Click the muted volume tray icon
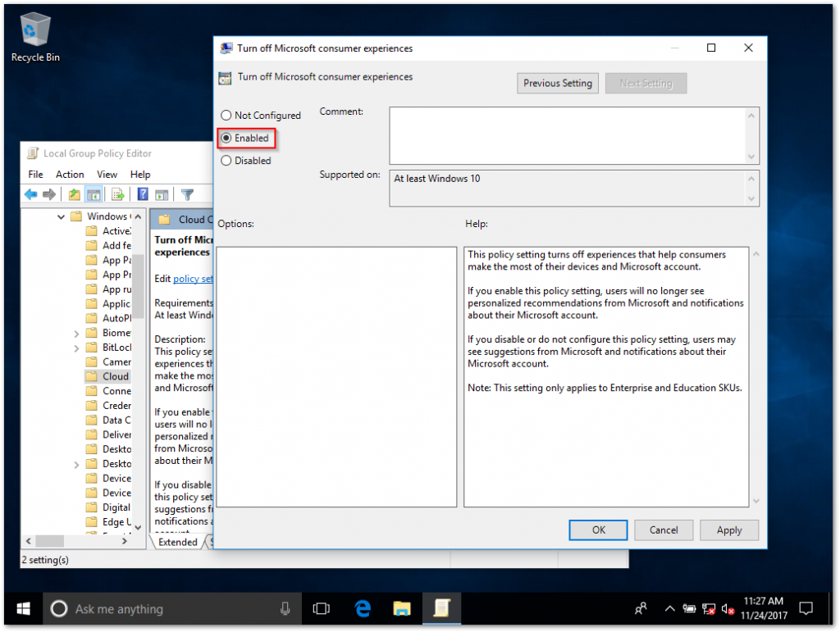The width and height of the screenshot is (840, 632). click(728, 609)
